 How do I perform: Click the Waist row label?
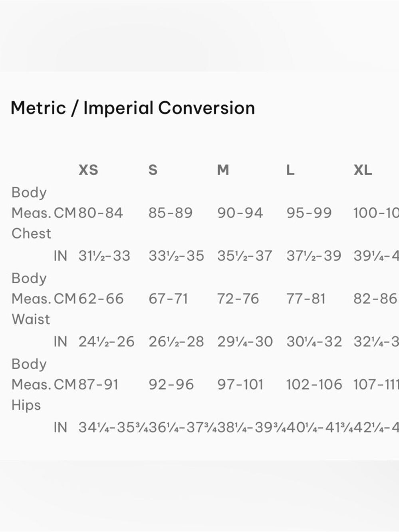[31, 319]
